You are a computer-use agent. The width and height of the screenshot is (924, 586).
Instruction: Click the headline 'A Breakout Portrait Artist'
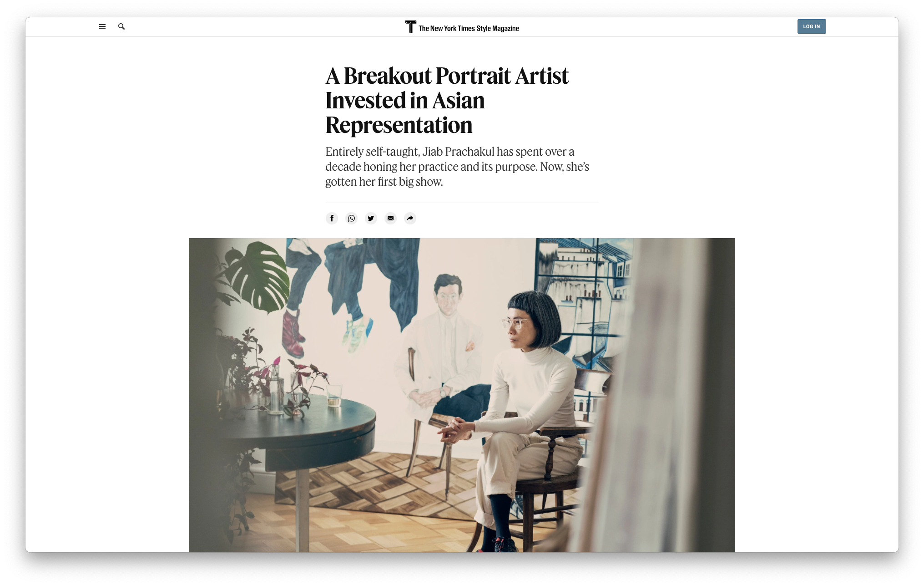click(x=447, y=76)
